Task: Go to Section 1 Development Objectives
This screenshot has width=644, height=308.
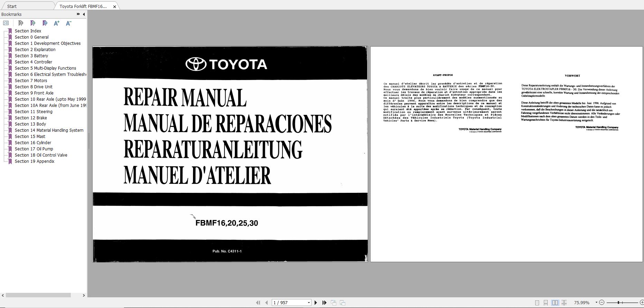Action: pos(48,43)
